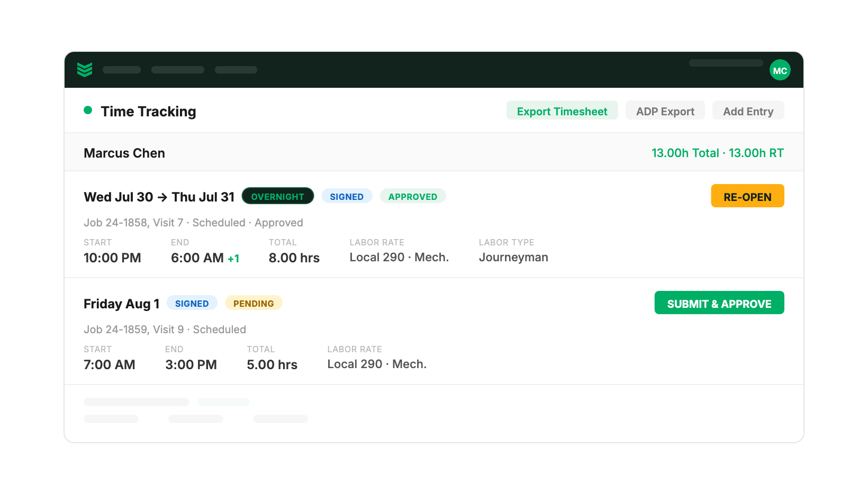
Task: Click the green +1 day indicator
Action: (x=233, y=259)
